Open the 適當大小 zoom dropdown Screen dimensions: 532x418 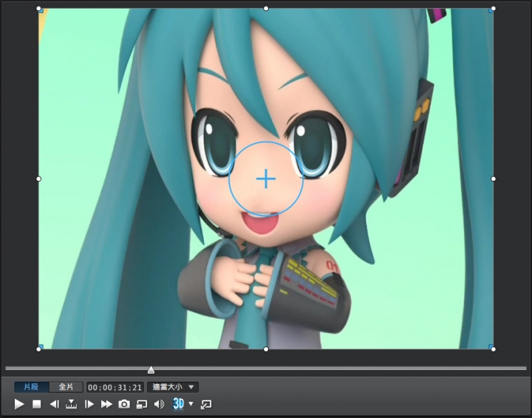(x=173, y=387)
